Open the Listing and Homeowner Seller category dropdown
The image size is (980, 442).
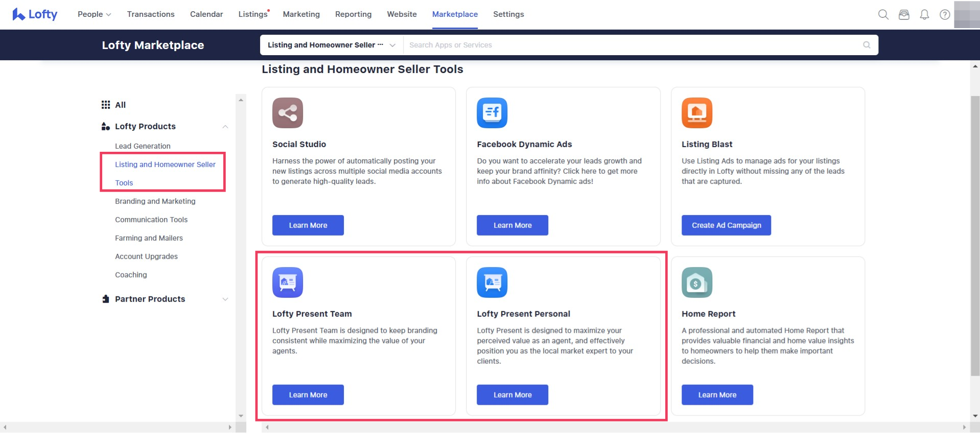click(x=332, y=45)
